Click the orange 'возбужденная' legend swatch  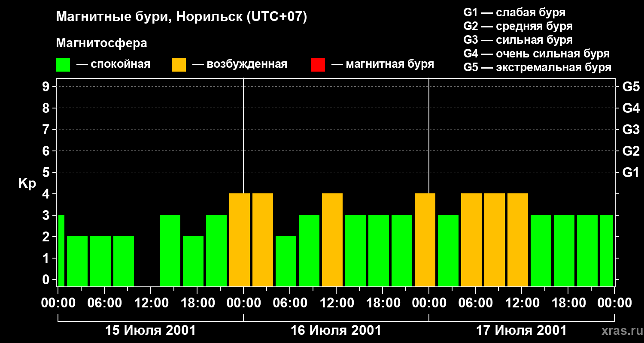point(179,65)
